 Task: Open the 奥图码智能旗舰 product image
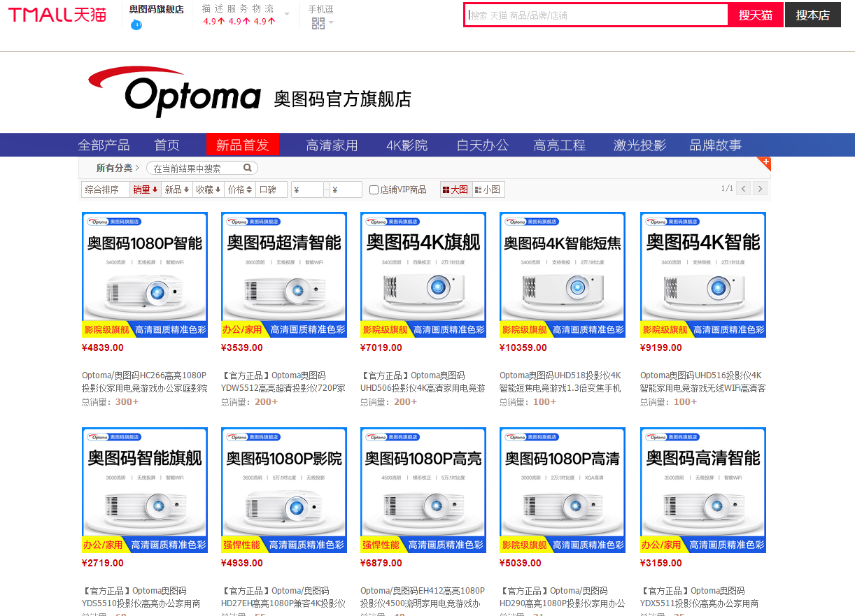145,490
